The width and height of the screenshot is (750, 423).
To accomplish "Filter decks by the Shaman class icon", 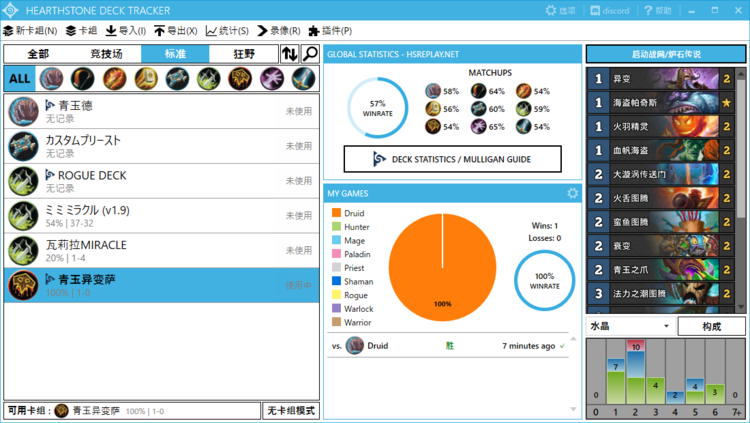I will click(240, 78).
